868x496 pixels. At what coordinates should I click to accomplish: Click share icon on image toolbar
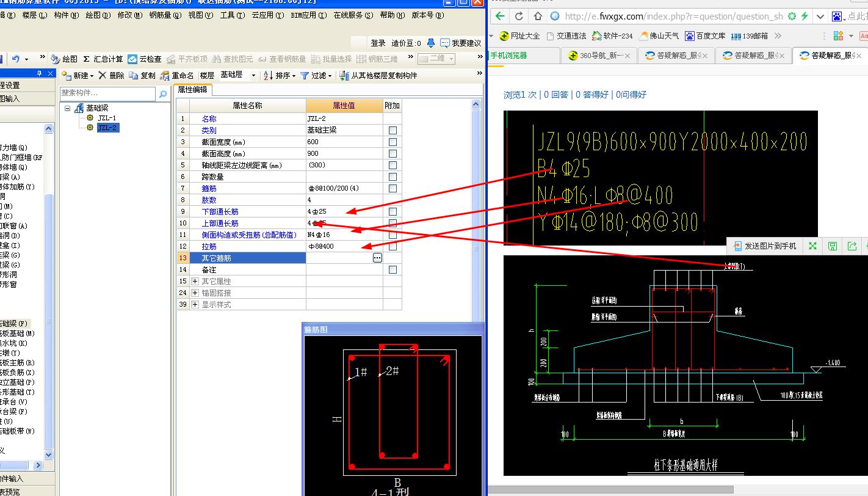[x=852, y=246]
